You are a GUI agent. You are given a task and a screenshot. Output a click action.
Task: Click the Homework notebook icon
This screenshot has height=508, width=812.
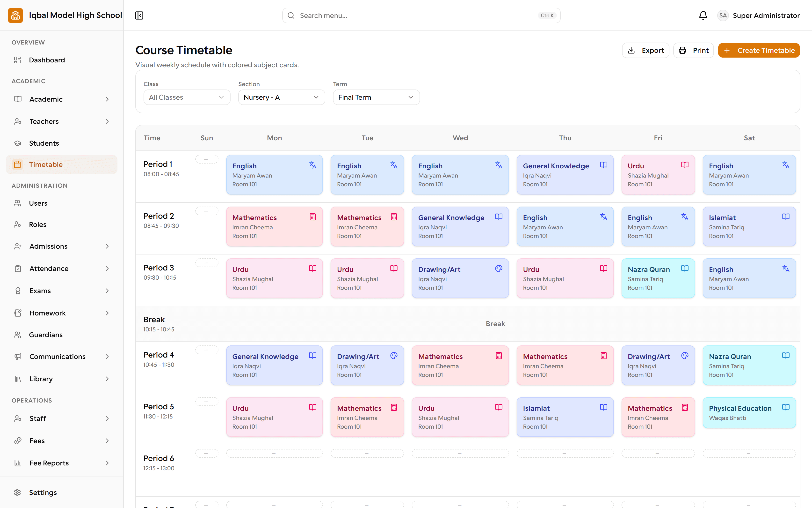pyautogui.click(x=18, y=313)
